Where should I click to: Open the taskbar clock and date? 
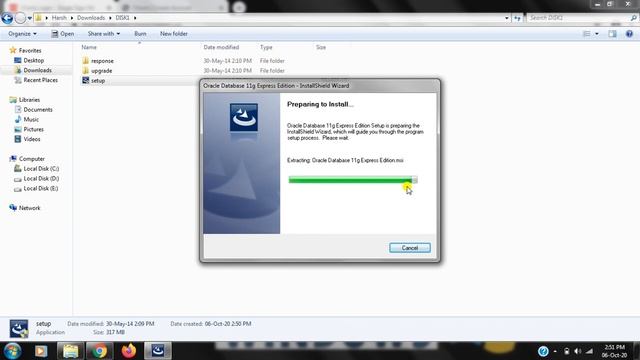(614, 351)
